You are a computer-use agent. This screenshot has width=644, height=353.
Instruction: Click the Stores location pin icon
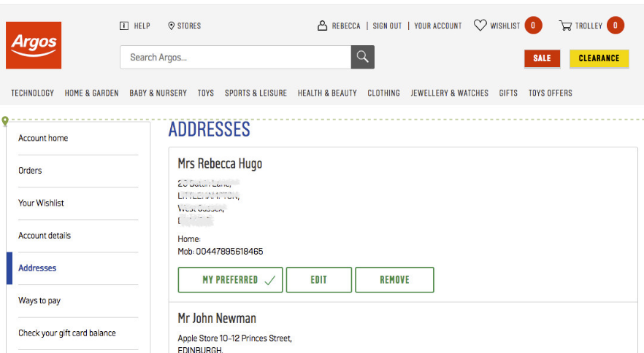click(x=172, y=26)
